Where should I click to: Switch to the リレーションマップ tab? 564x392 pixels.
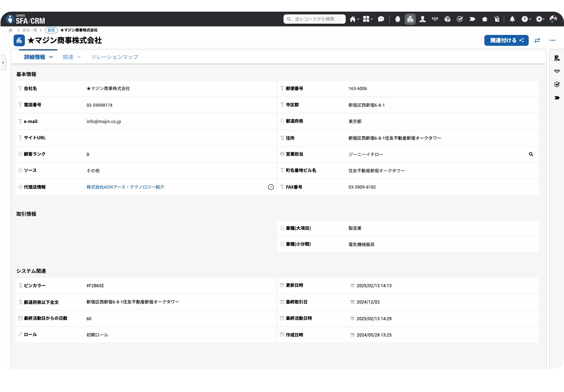pyautogui.click(x=115, y=57)
